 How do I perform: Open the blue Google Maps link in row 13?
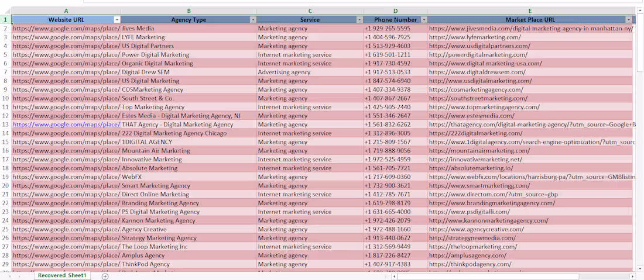(66, 125)
